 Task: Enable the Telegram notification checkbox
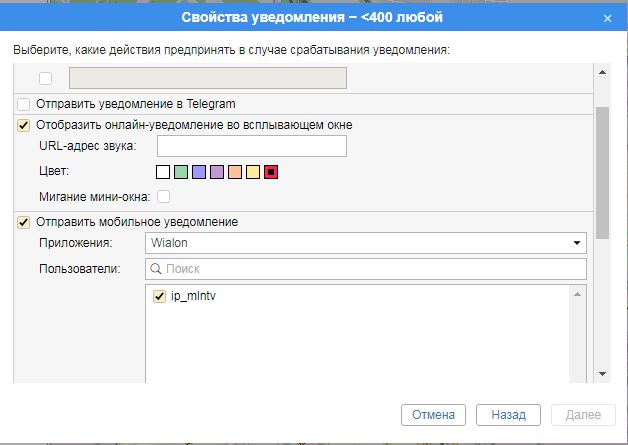click(x=24, y=104)
